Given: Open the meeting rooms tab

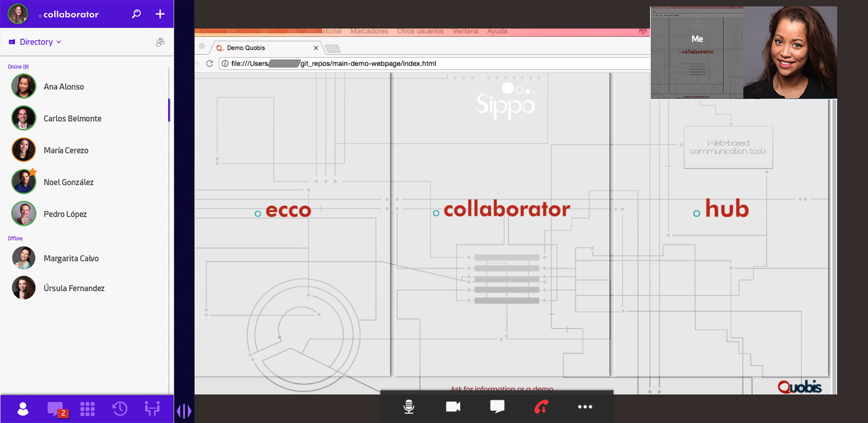Looking at the screenshot, I should click(x=152, y=409).
